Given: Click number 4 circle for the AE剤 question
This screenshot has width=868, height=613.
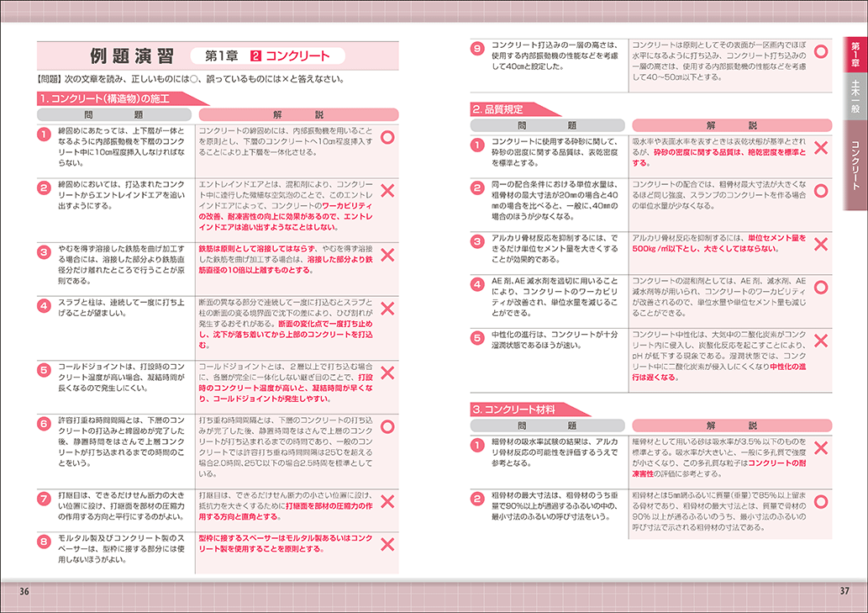Looking at the screenshot, I should pos(477,284).
